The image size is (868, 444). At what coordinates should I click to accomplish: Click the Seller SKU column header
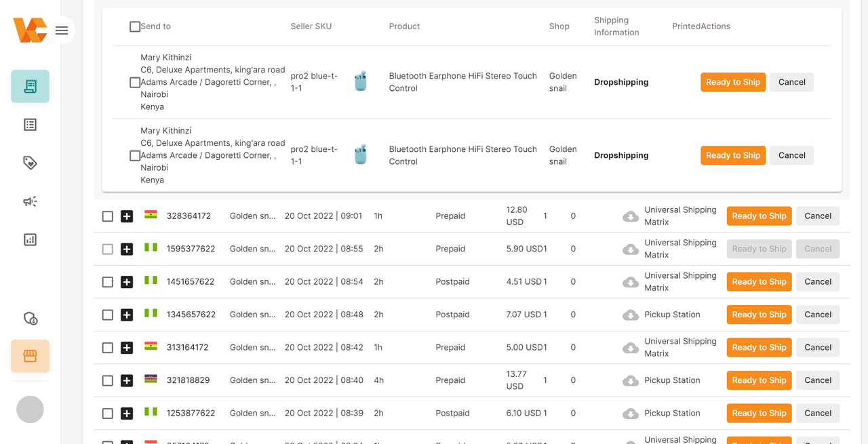click(311, 26)
